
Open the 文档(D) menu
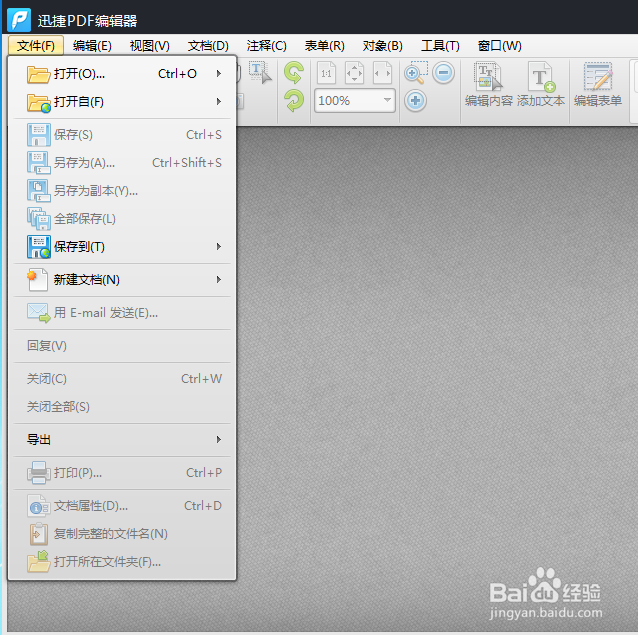[x=208, y=46]
